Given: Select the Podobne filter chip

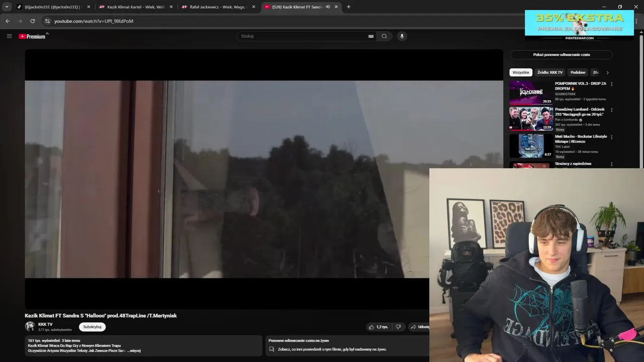Looking at the screenshot, I should point(578,72).
